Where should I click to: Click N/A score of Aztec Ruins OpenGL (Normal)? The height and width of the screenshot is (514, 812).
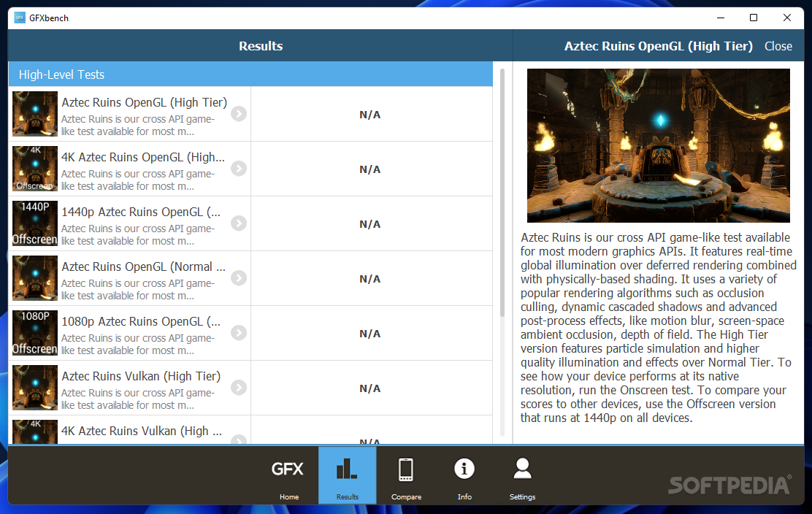tap(369, 279)
